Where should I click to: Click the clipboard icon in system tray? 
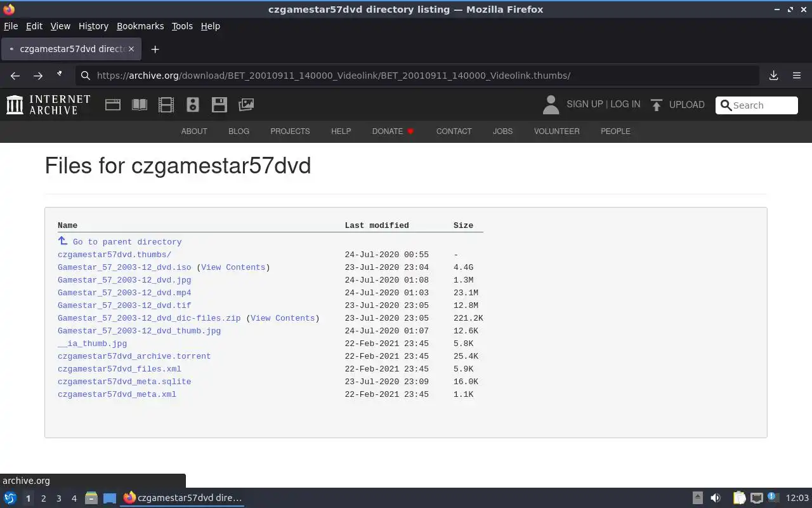pyautogui.click(x=739, y=498)
